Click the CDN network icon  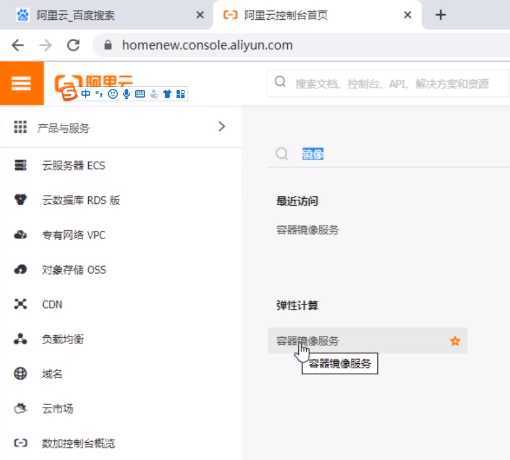click(x=20, y=304)
